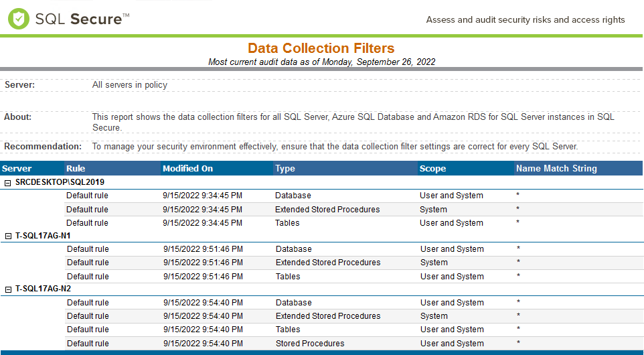Click the Database type under T-SQL17AG-N1
The width and height of the screenshot is (644, 355).
(x=293, y=249)
